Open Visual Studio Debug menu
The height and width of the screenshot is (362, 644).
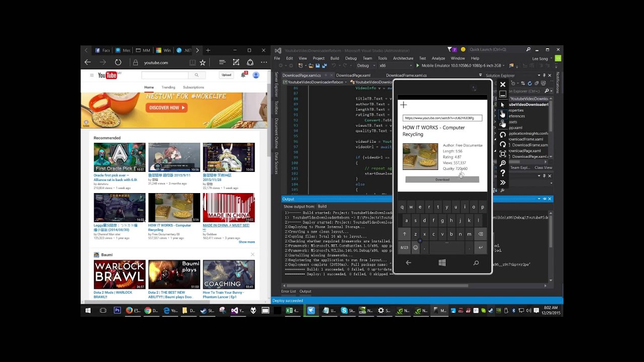[x=351, y=58]
